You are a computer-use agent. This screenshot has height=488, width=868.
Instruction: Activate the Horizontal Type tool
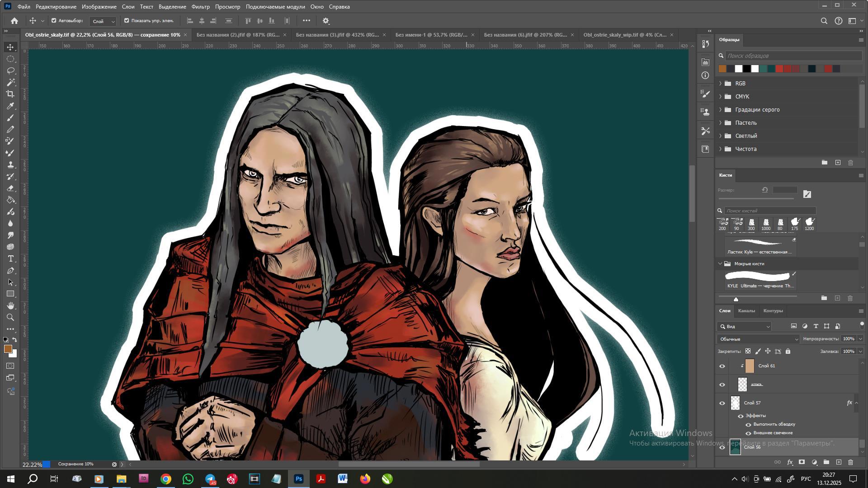click(x=10, y=258)
